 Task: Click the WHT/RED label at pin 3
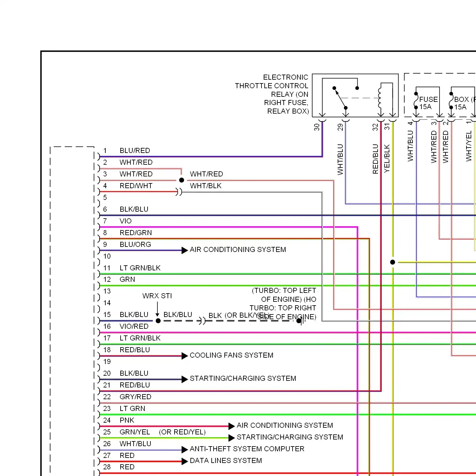[136, 174]
